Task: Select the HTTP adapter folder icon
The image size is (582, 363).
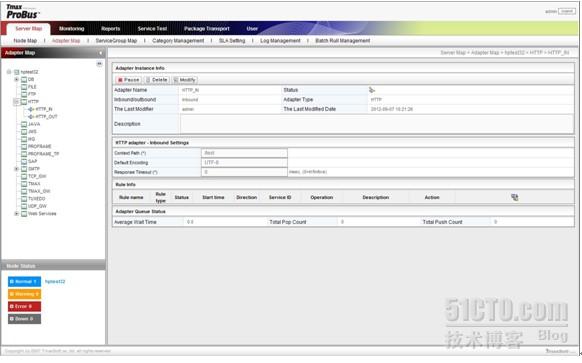Action: pos(24,102)
